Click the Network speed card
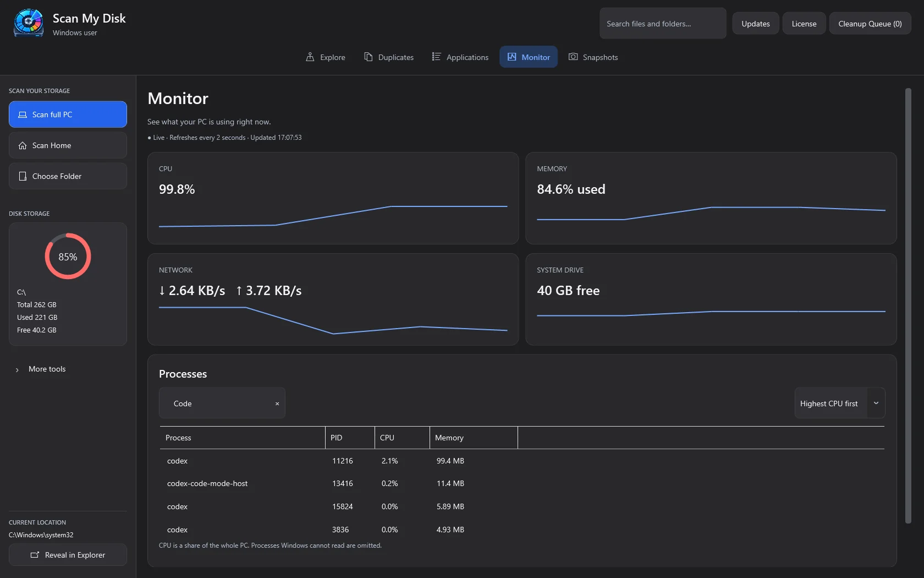 pyautogui.click(x=333, y=299)
